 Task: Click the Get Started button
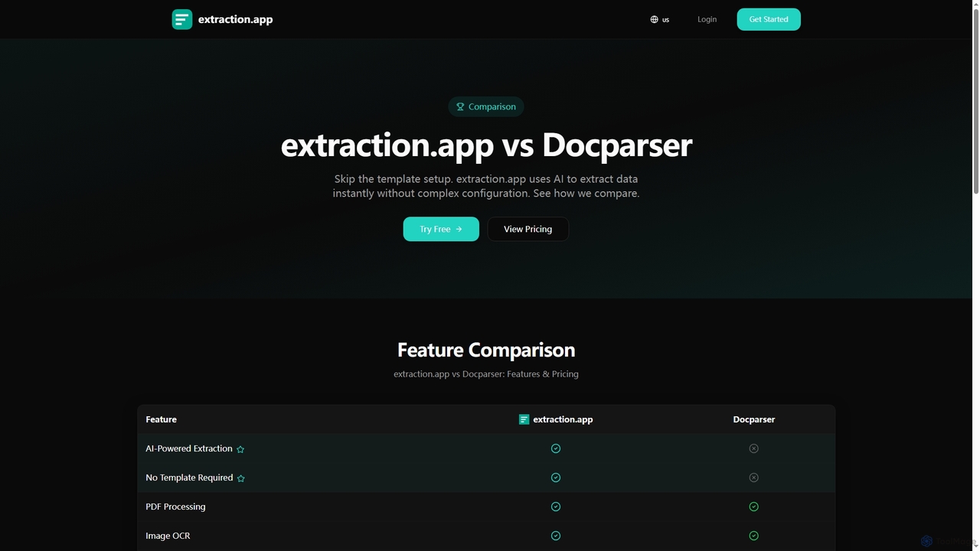pos(769,19)
